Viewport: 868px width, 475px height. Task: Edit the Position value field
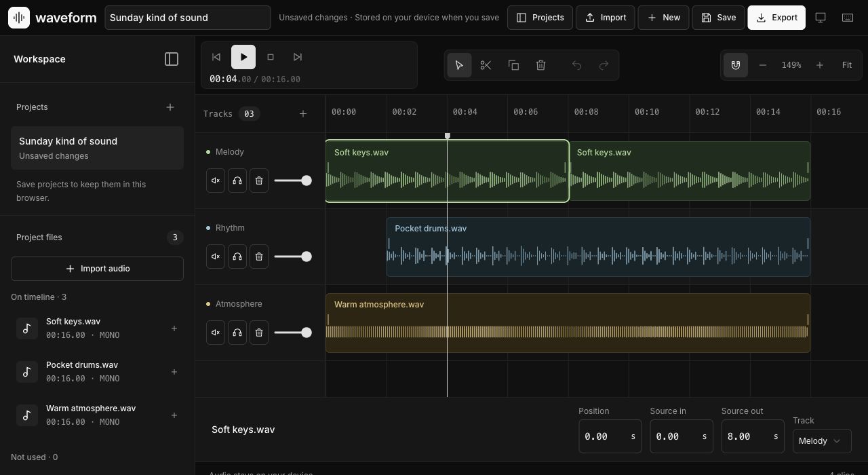pos(610,436)
